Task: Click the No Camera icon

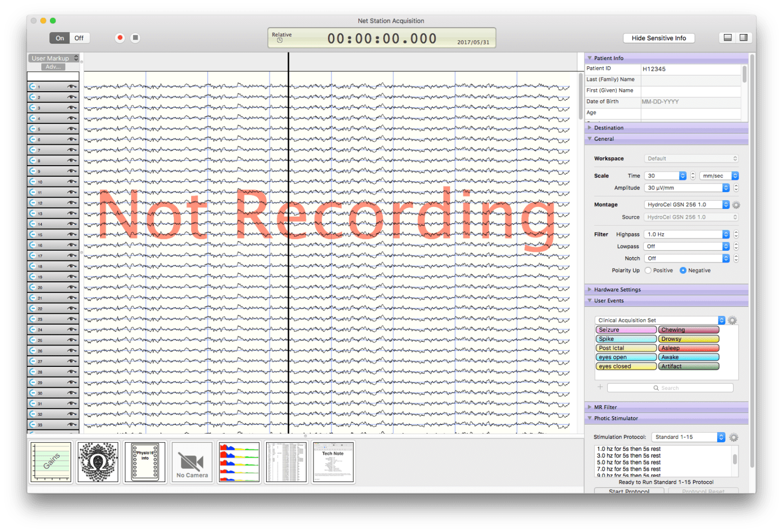Action: click(192, 462)
